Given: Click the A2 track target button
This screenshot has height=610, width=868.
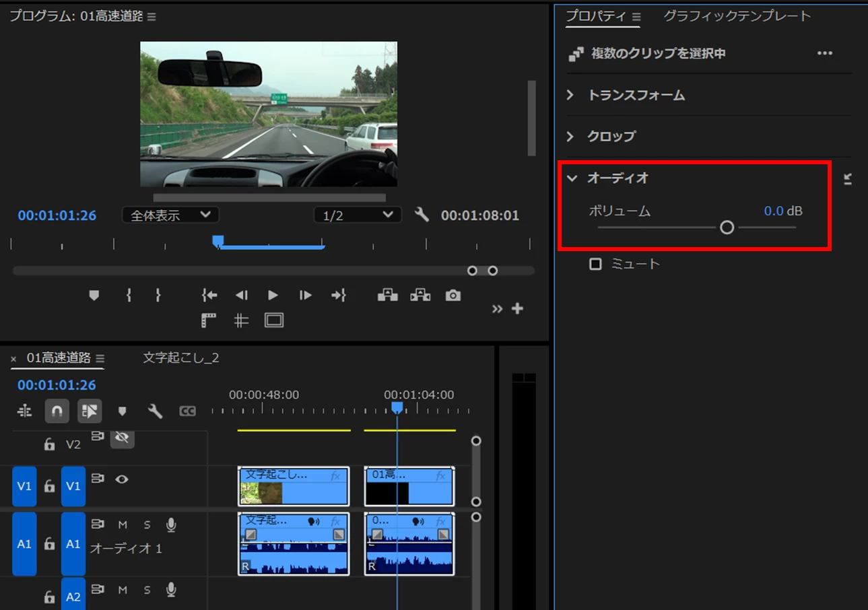Looking at the screenshot, I should point(73,594).
